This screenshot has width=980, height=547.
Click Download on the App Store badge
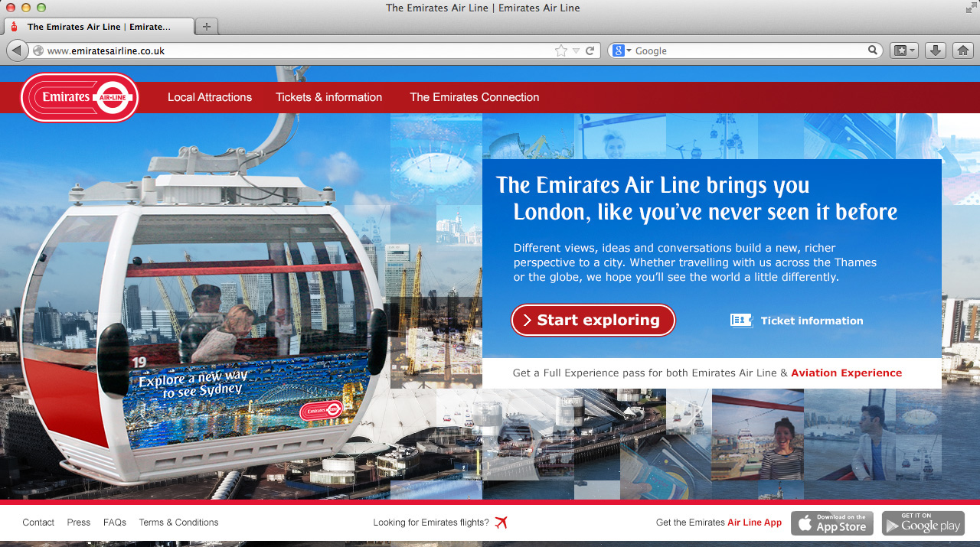click(831, 523)
